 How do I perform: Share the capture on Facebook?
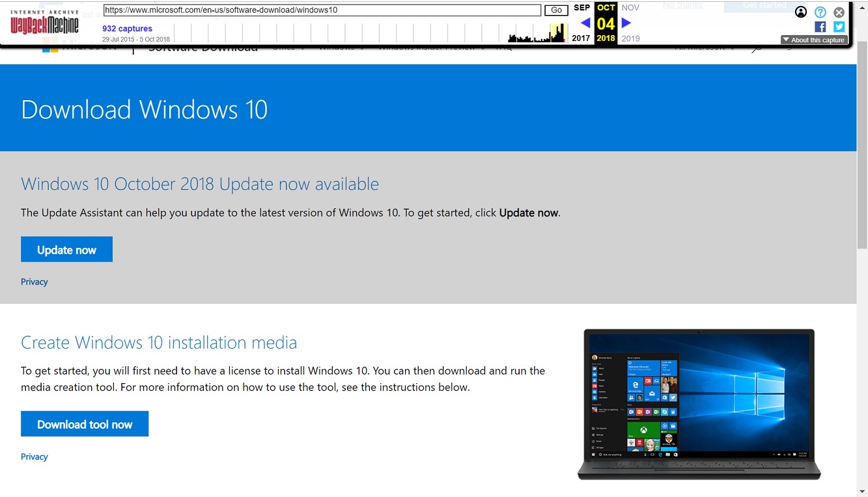(820, 27)
